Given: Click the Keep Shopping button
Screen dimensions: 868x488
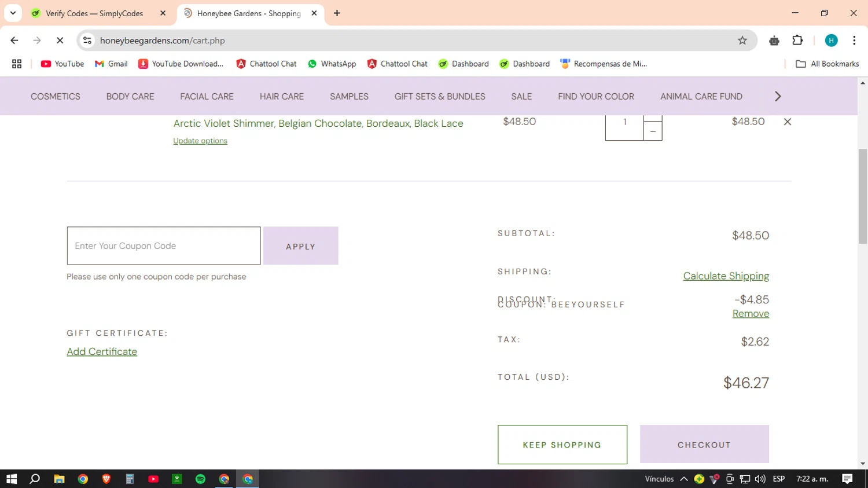Looking at the screenshot, I should 562,445.
